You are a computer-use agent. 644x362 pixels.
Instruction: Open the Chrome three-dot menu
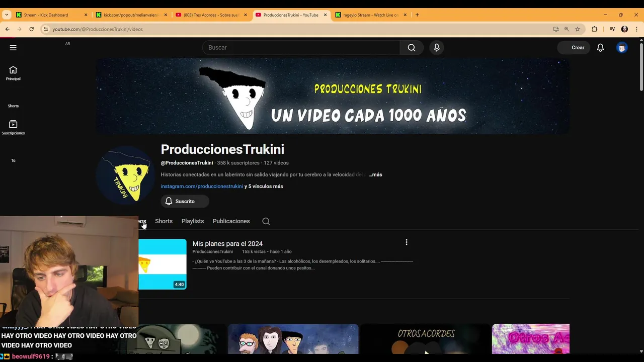(x=636, y=29)
